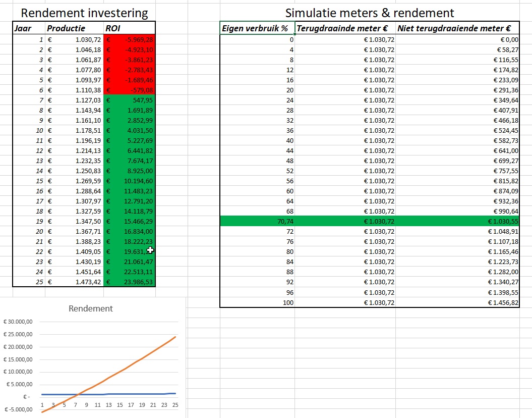
Task: Select the red ROI cell showing -5.969,28
Action: (130, 39)
